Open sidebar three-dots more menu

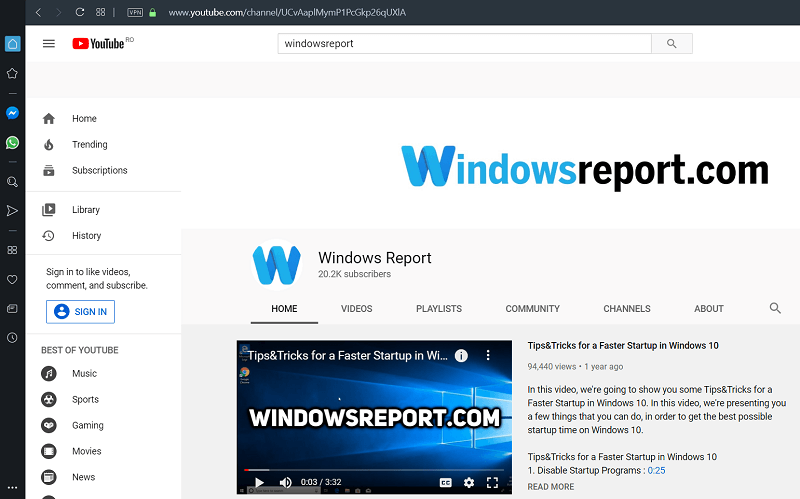12,487
